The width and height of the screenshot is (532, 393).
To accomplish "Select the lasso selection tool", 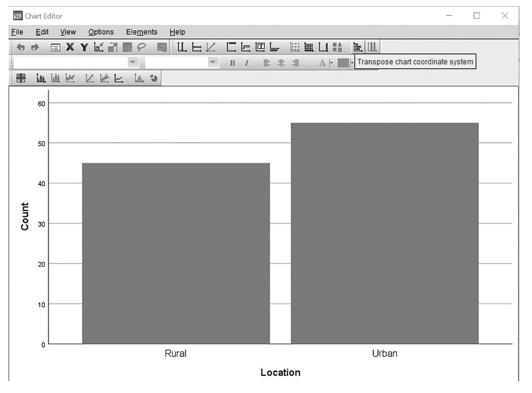I will click(x=142, y=47).
